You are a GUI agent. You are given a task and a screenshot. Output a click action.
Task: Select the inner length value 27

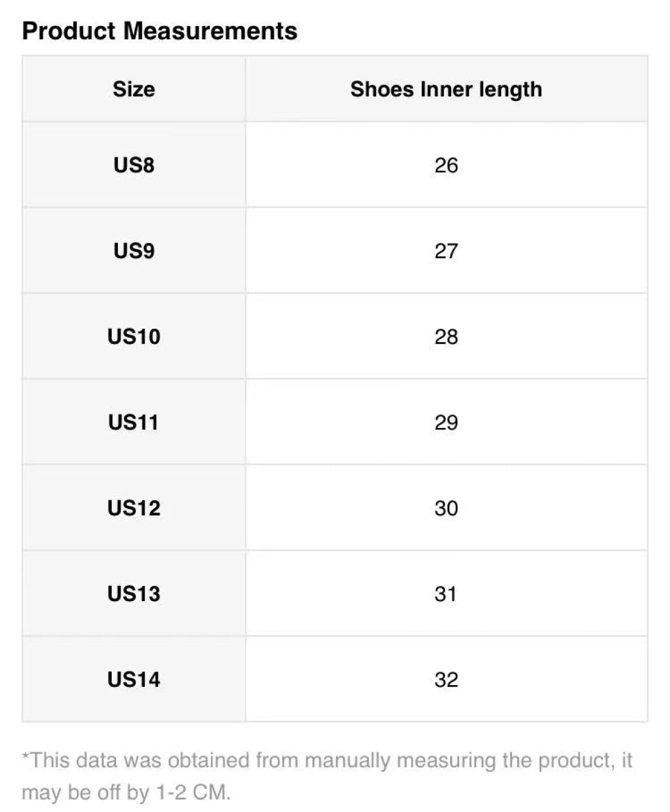446,251
